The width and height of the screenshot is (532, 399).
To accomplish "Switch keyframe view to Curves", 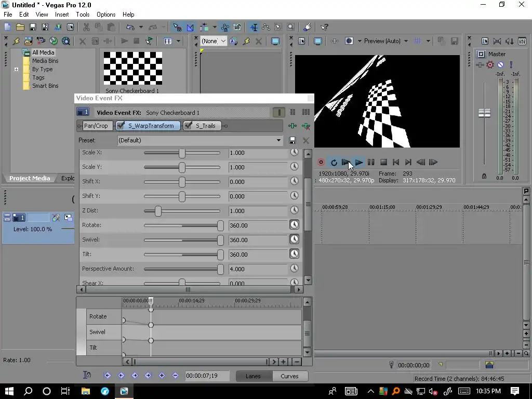I will (x=289, y=376).
